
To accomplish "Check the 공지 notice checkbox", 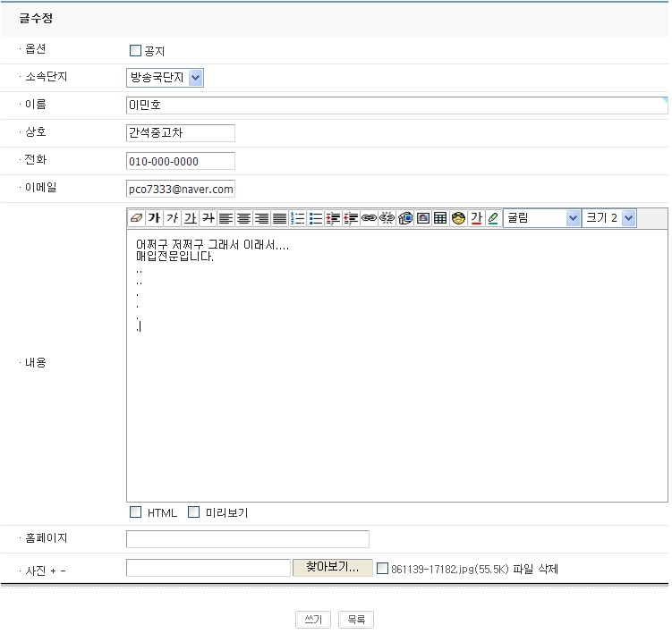I will coord(136,51).
